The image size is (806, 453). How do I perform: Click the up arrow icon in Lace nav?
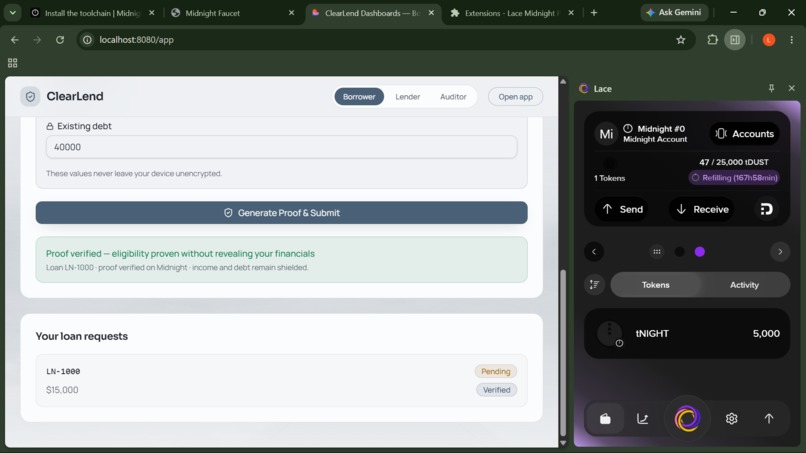pos(768,419)
